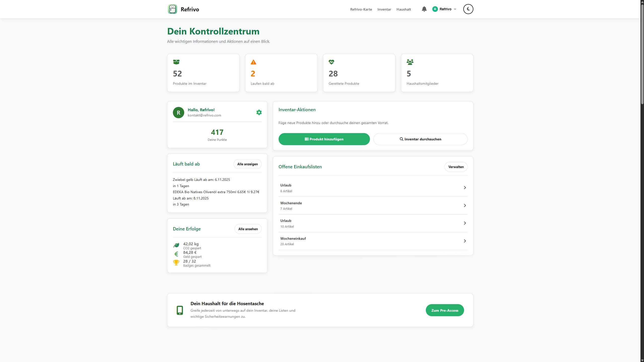Click the leaf icon next to CO2 gespart
Screen dimensions: 644x362
pyautogui.click(x=176, y=245)
